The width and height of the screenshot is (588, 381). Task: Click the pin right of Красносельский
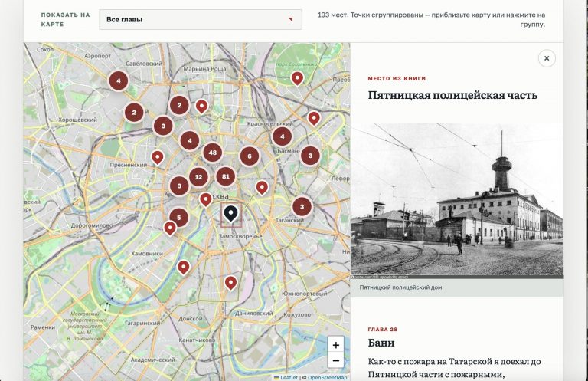(314, 118)
